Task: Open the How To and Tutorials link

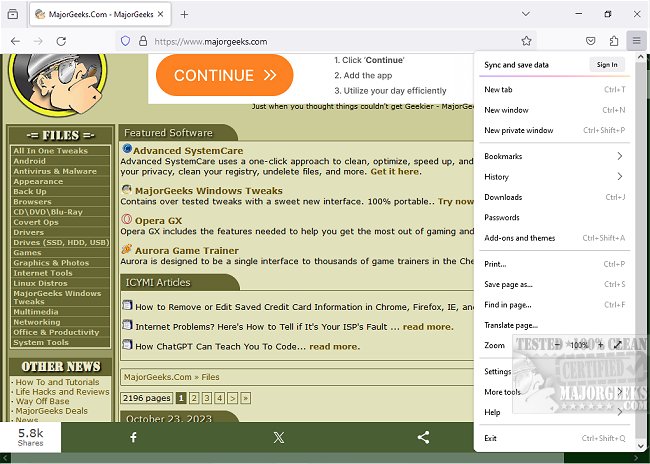Action: (x=57, y=382)
